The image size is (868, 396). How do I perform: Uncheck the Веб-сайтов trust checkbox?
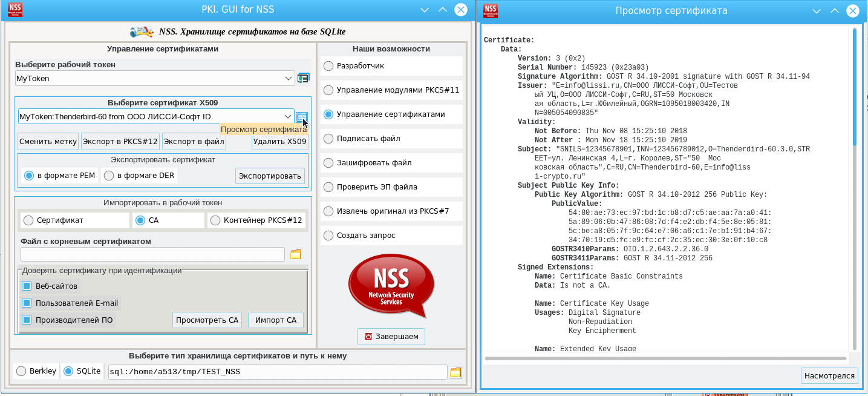(27, 286)
